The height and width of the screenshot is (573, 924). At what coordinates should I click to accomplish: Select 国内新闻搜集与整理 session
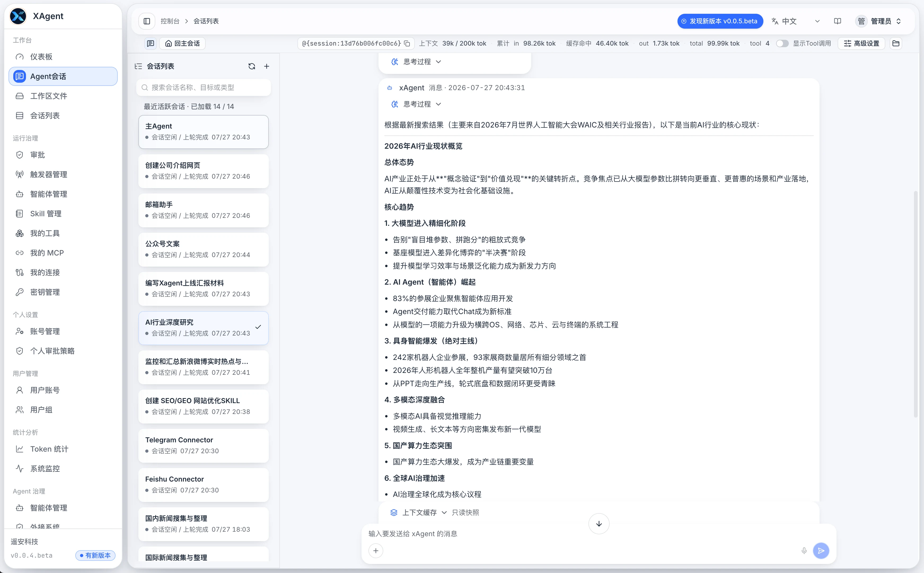[204, 524]
